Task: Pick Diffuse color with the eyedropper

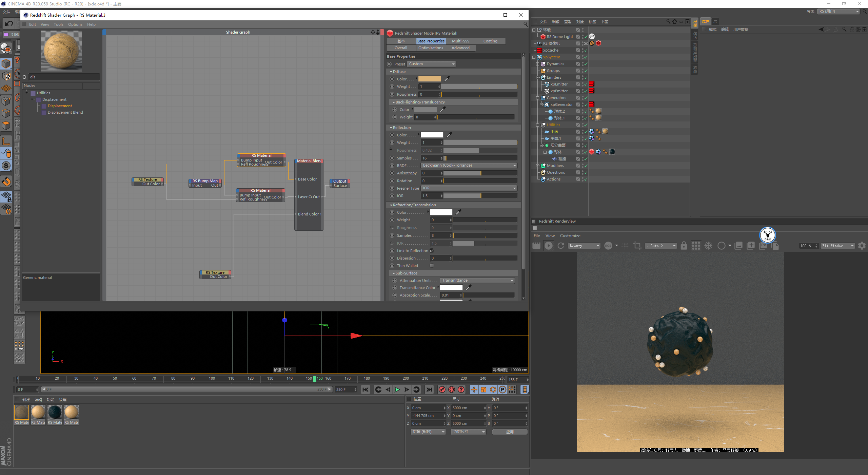Action: [447, 79]
